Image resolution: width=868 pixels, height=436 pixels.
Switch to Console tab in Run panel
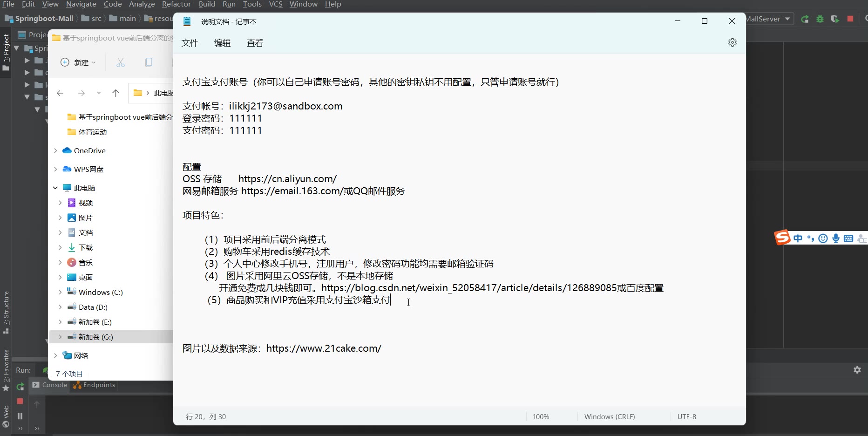[x=50, y=385]
